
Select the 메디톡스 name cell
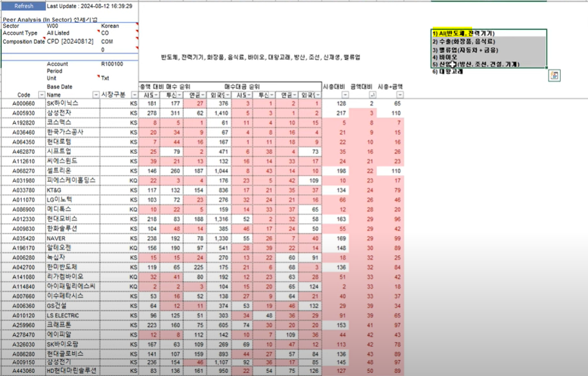(x=73, y=209)
